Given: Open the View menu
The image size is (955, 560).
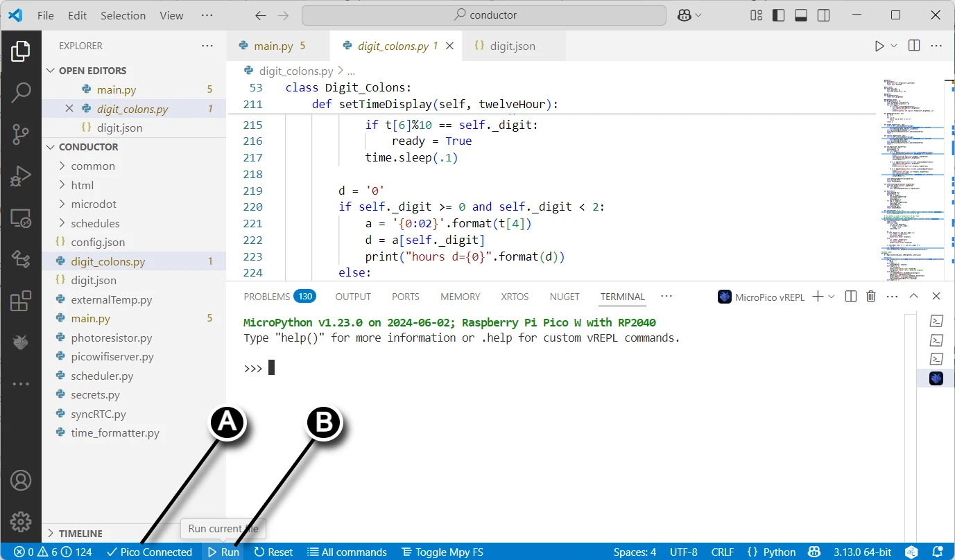Looking at the screenshot, I should pos(171,15).
